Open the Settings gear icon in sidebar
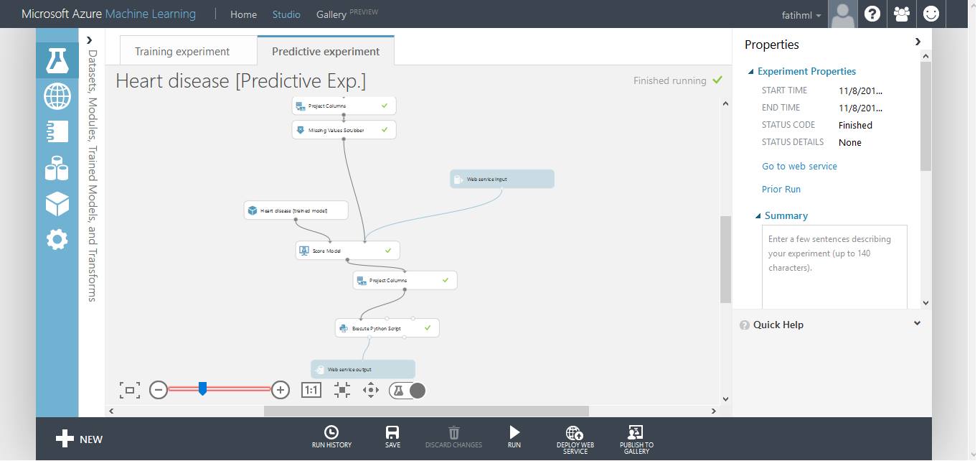Image resolution: width=980 pixels, height=461 pixels. 57,239
